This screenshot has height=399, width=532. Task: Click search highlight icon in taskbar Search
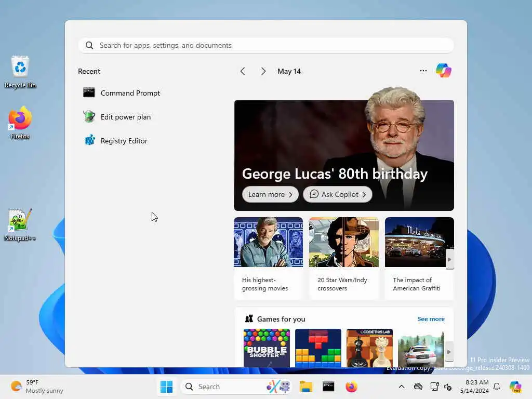pos(278,387)
